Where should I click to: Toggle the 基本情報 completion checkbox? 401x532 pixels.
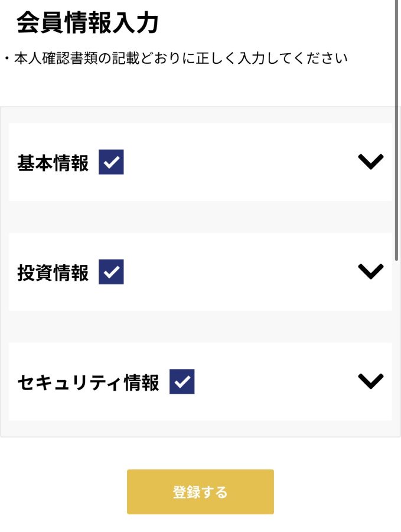pos(111,162)
